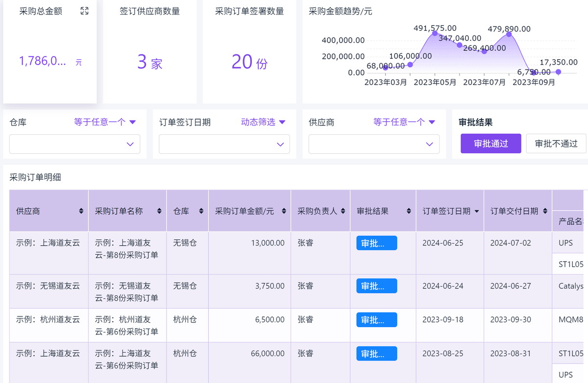This screenshot has height=383, width=588.
Task: Sort by 仓库 column sort icon
Action: click(201, 211)
